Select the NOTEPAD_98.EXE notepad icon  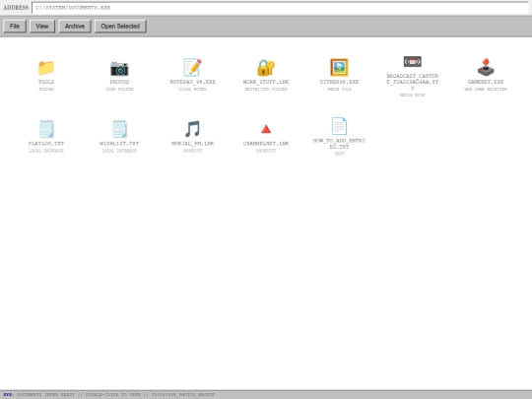[x=192, y=67]
